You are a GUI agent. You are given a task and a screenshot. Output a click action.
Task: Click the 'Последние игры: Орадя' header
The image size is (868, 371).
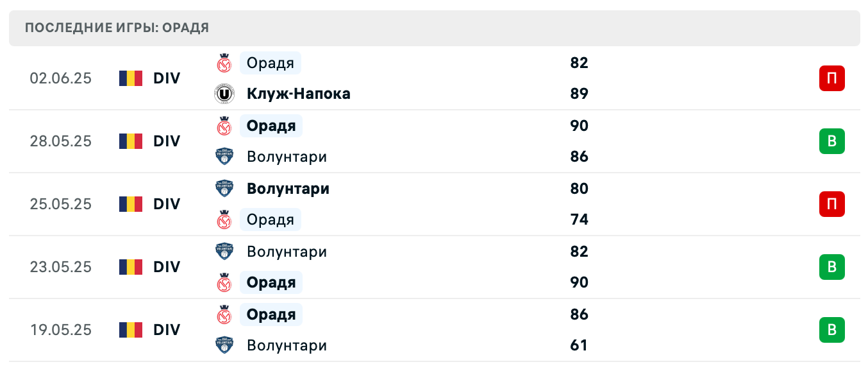pyautogui.click(x=117, y=28)
